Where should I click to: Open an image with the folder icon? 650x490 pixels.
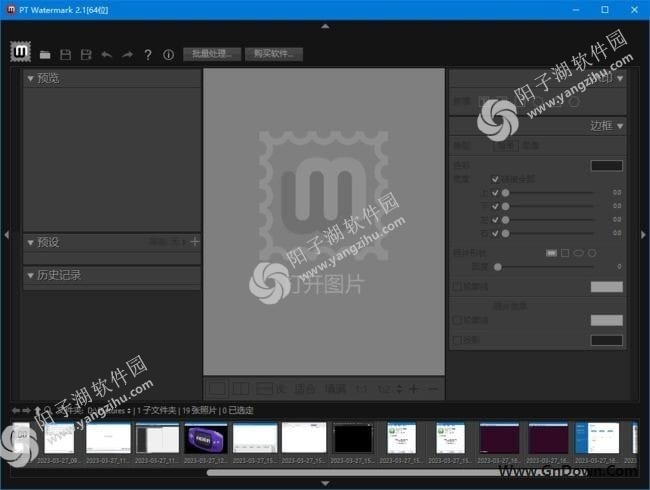pos(45,55)
